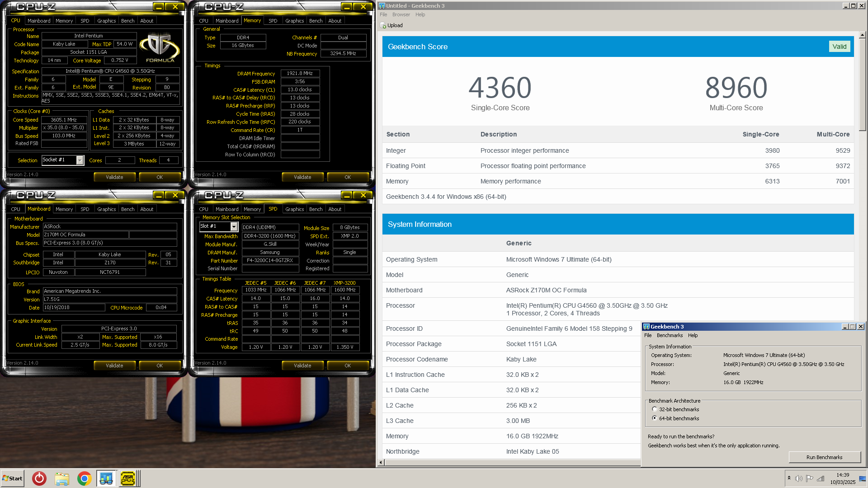868x488 pixels.
Task: Click the horizontal scrollbar left arrow
Action: pyautogui.click(x=381, y=462)
